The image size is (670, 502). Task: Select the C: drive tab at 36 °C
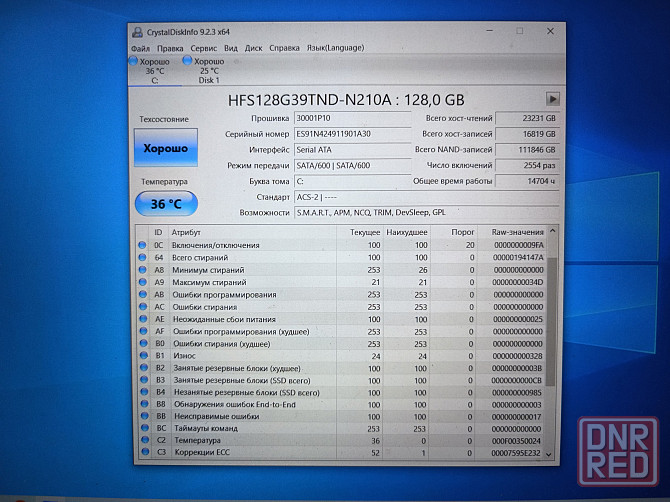[x=154, y=71]
